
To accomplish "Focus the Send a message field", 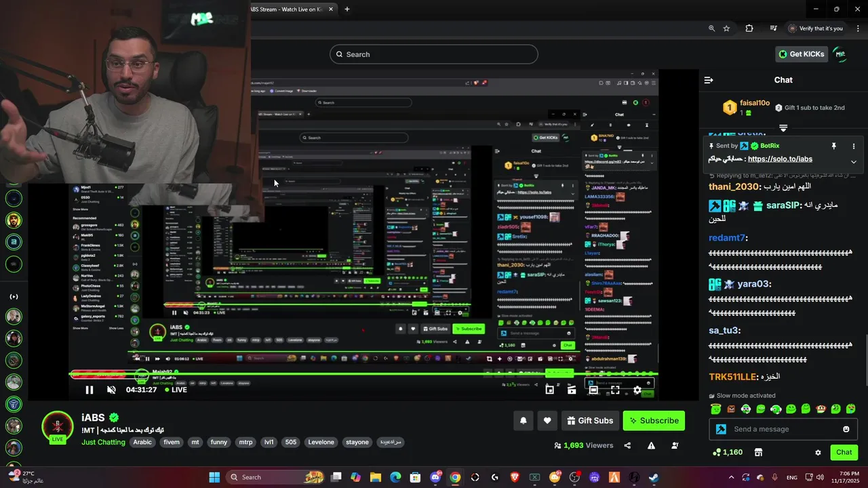I will click(x=783, y=429).
